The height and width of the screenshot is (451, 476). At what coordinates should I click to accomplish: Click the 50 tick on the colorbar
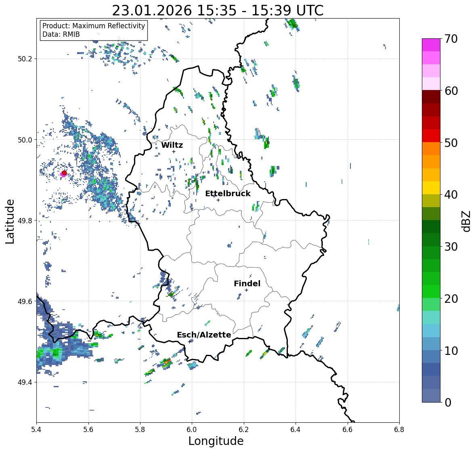[451, 143]
